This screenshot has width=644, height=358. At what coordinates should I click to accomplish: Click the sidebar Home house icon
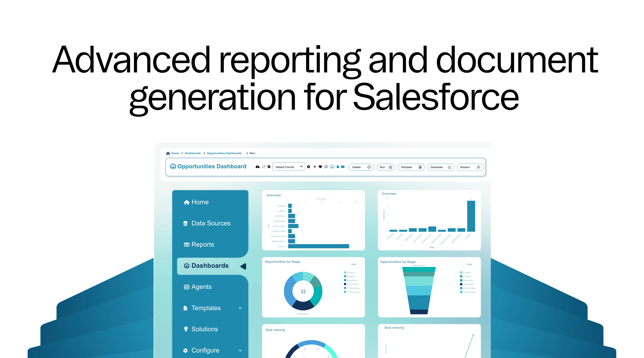(x=187, y=202)
